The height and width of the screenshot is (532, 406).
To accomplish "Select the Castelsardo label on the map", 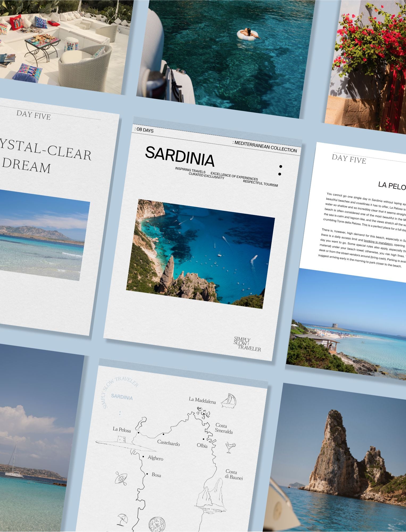I will tap(169, 443).
